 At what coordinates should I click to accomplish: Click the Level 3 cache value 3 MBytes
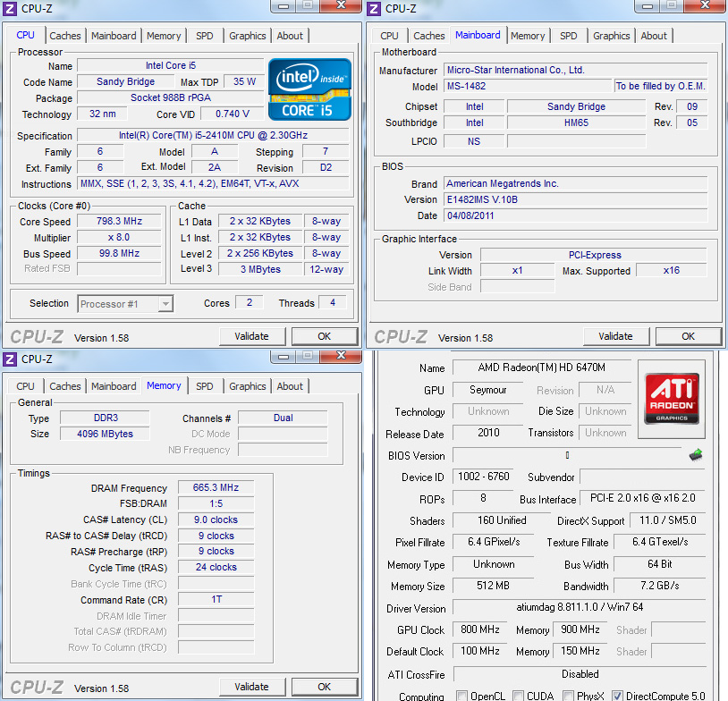[x=260, y=269]
